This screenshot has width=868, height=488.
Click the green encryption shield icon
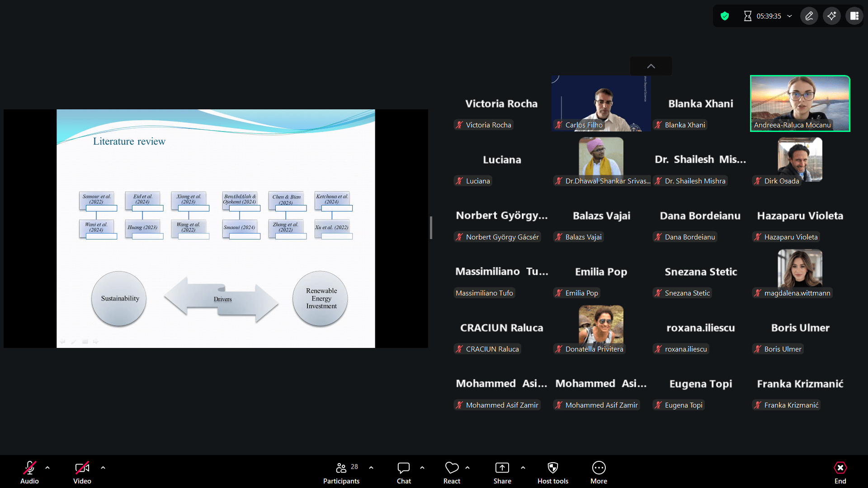pyautogui.click(x=725, y=16)
